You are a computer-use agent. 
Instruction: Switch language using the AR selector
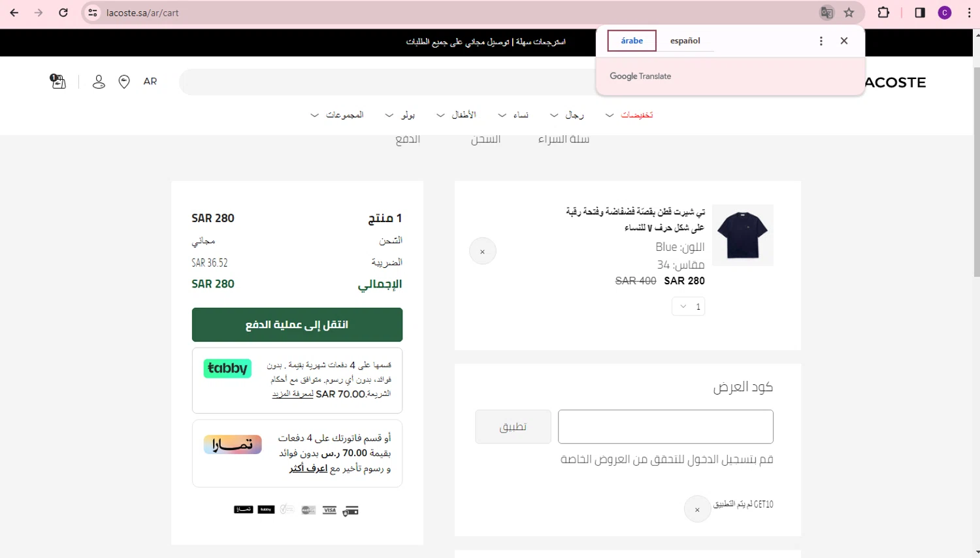pos(150,82)
